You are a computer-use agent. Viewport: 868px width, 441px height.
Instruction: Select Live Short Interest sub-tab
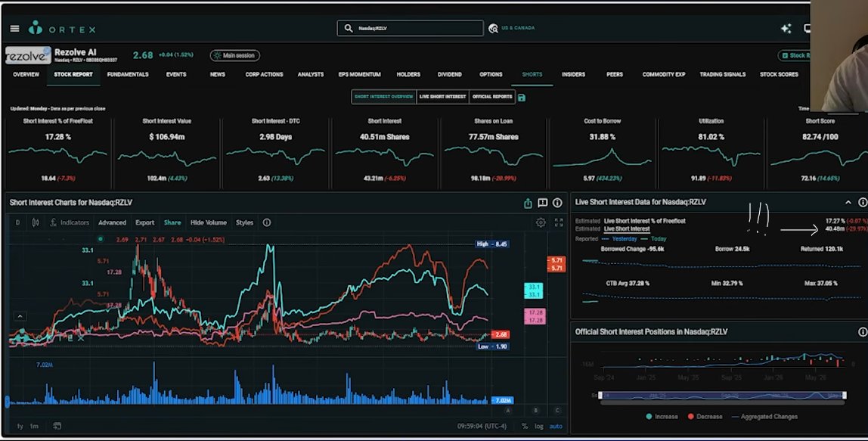443,96
